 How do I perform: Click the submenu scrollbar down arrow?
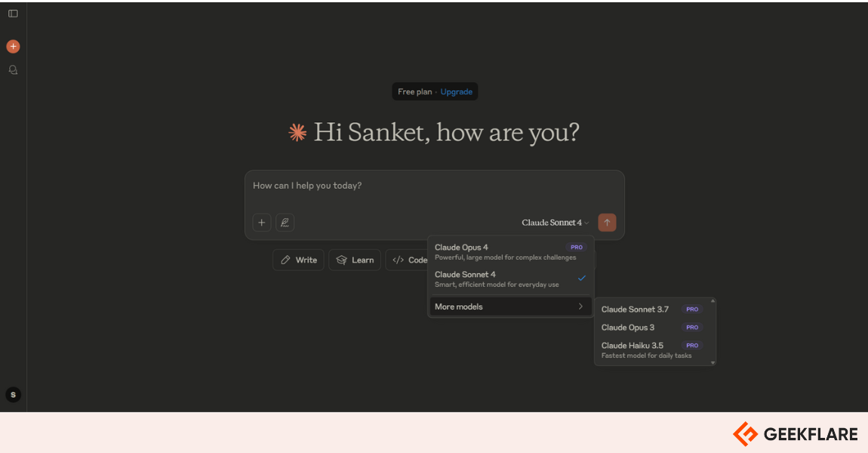coord(713,362)
